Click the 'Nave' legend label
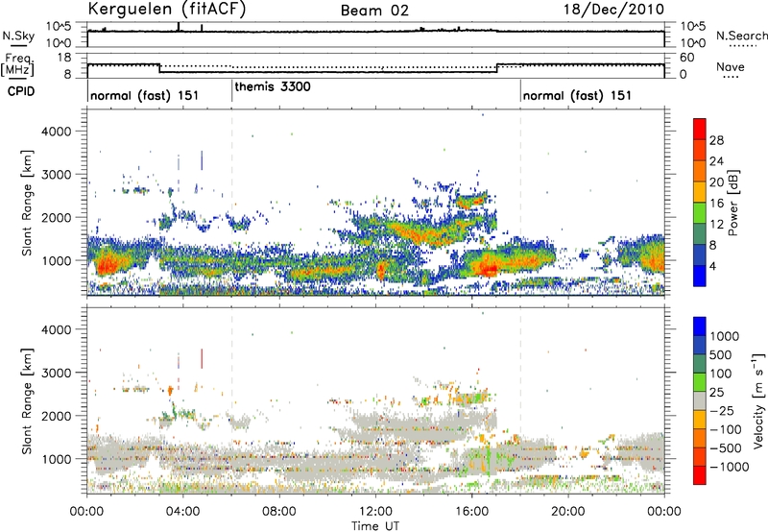Viewport: 768px width, 532px height. pos(731,66)
